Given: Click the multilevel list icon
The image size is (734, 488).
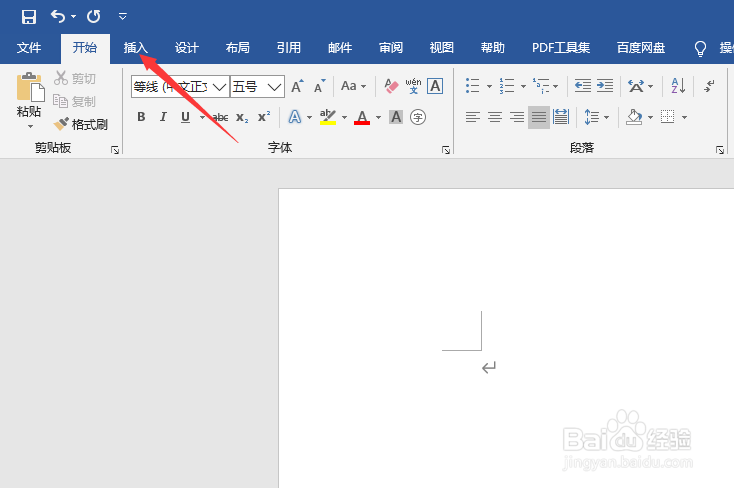Looking at the screenshot, I should [541, 86].
